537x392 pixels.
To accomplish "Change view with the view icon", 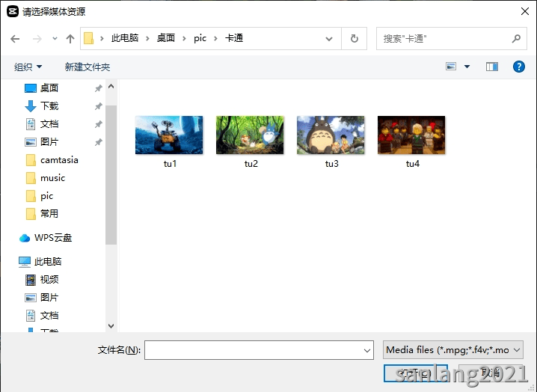I will click(451, 67).
